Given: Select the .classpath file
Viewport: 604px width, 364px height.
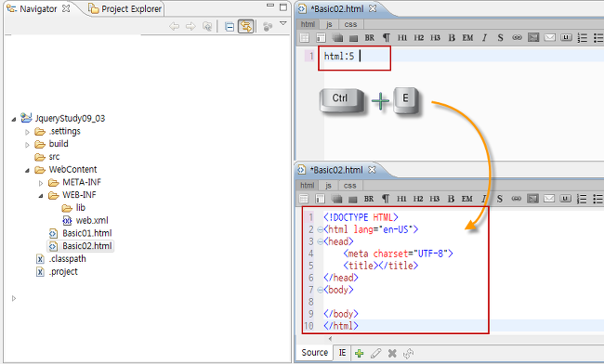Looking at the screenshot, I should click(60, 259).
